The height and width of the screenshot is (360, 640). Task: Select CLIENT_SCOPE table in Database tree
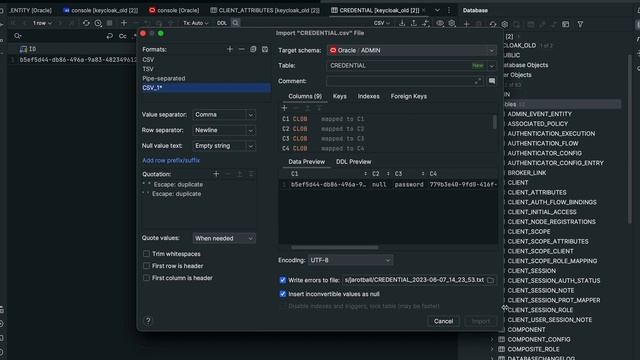529,231
